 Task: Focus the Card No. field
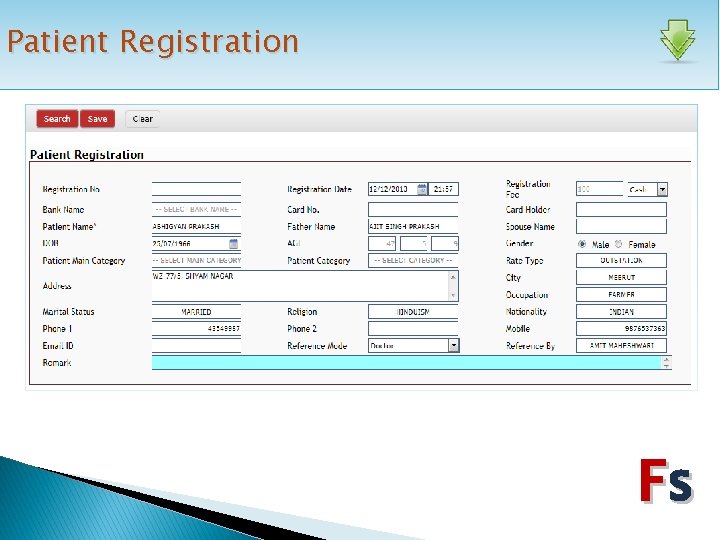tap(413, 209)
